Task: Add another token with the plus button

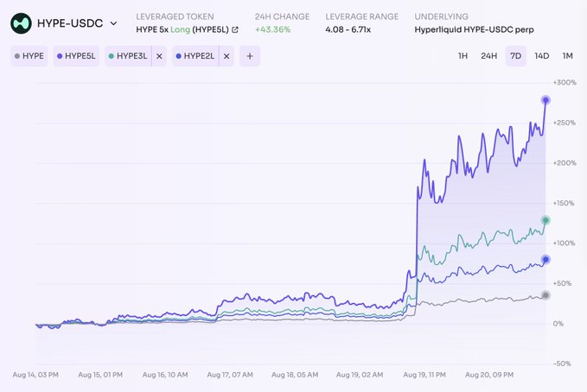Action: tap(250, 56)
